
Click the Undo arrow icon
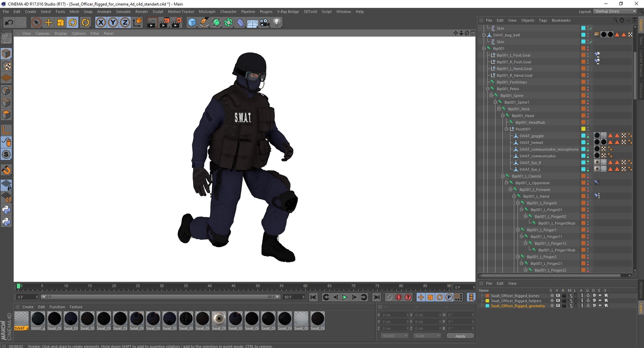pos(9,22)
